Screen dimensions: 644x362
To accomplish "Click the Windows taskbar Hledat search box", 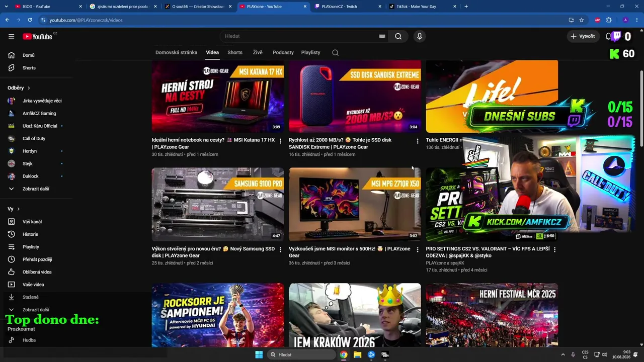I will (301, 354).
